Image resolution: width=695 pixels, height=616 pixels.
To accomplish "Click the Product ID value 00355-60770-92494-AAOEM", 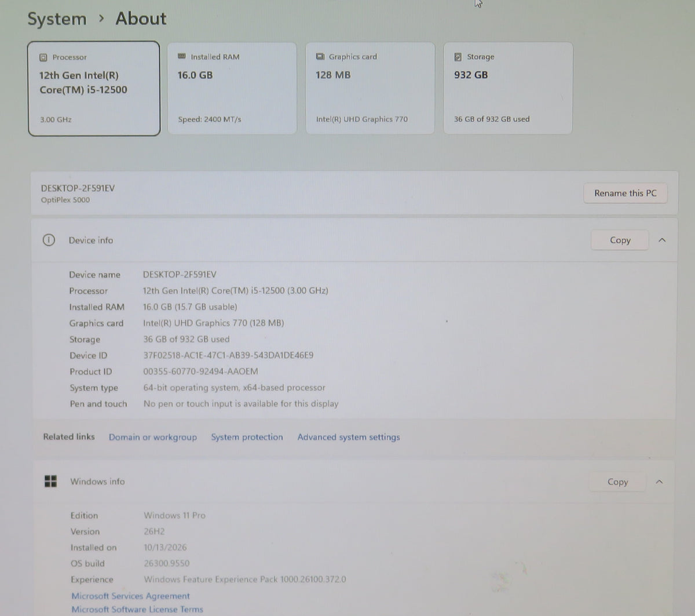I will [200, 371].
